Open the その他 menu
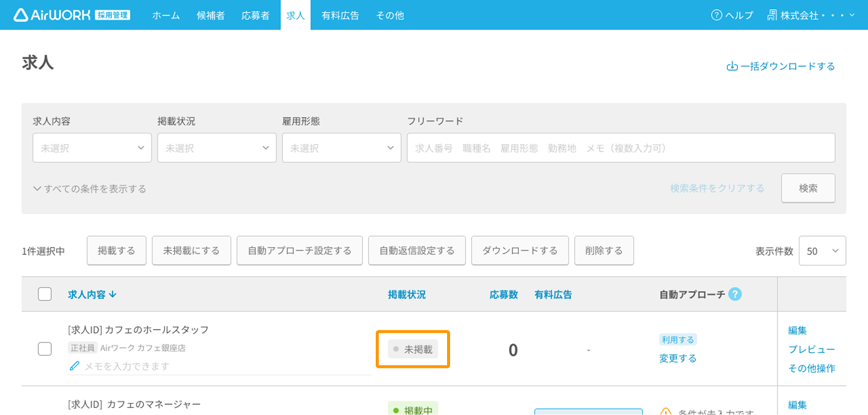 390,15
